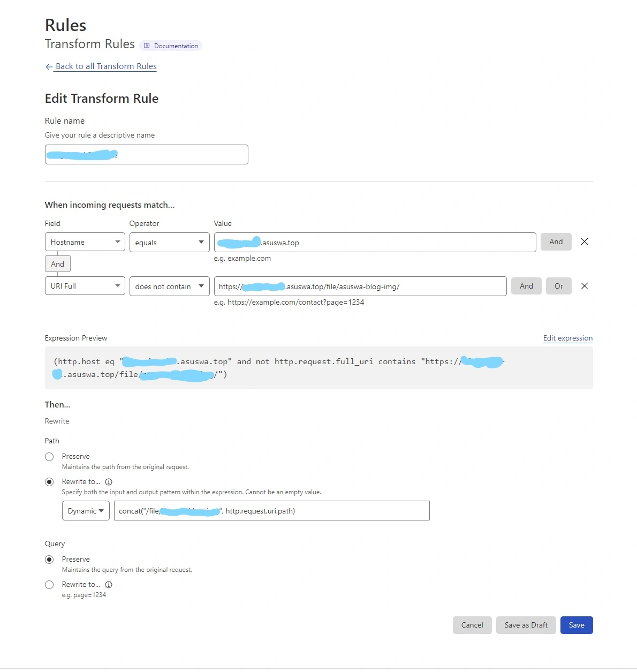Change the does not contain operator
The image size is (637, 672).
tap(169, 286)
